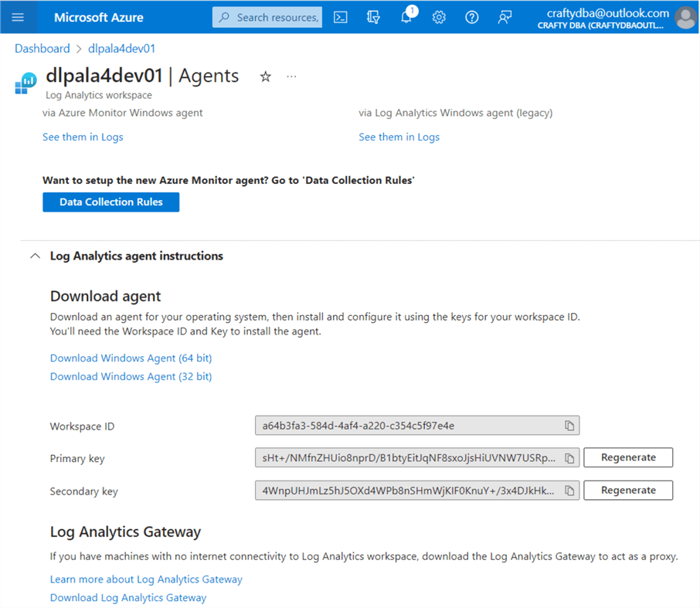See them in Logs for legacy agent
Image resolution: width=700 pixels, height=608 pixels.
[399, 137]
